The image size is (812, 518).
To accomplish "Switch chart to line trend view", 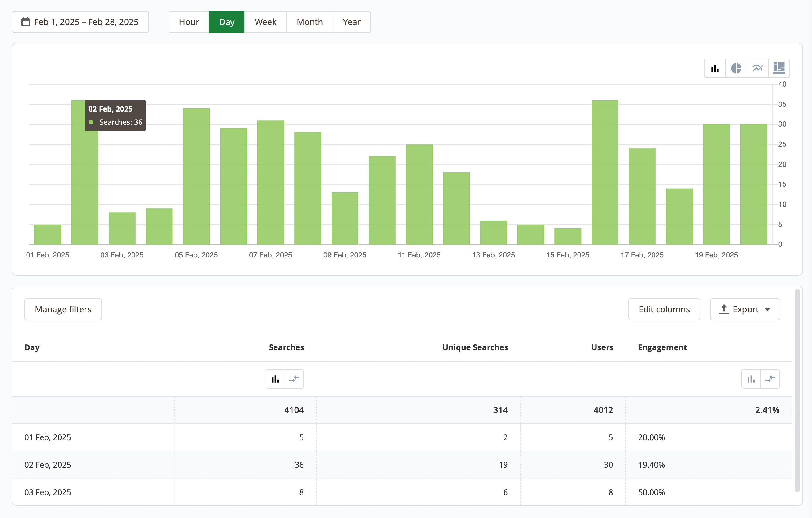I will 757,68.
